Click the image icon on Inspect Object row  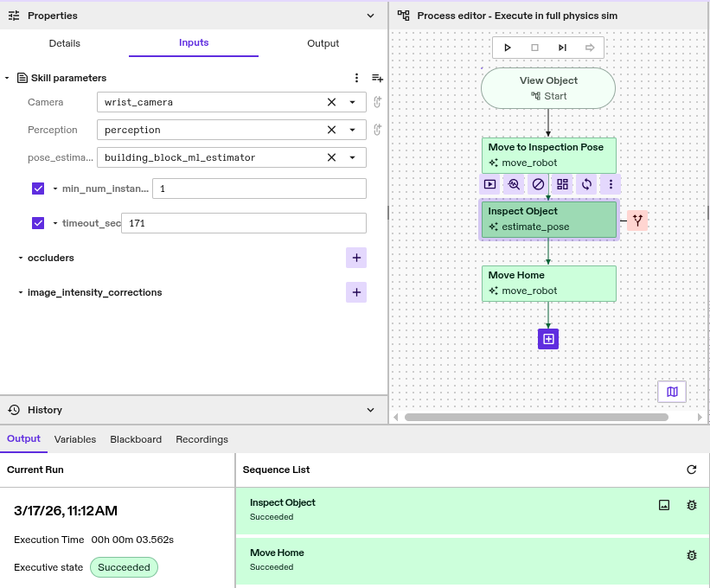pos(664,505)
